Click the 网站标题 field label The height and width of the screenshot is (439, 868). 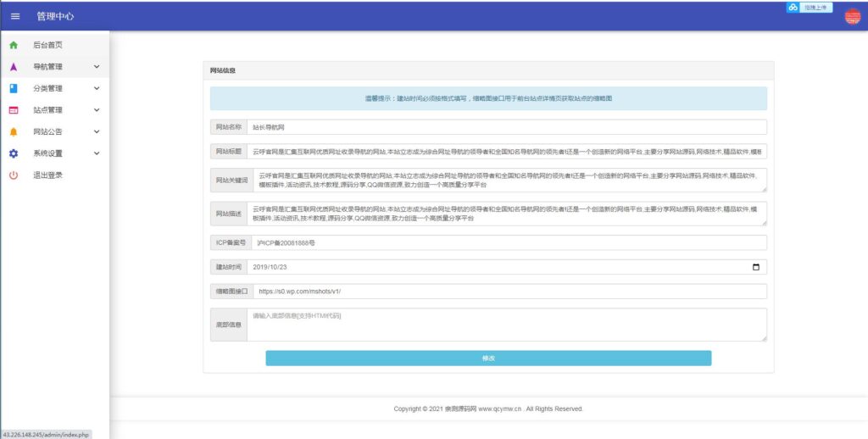point(229,151)
